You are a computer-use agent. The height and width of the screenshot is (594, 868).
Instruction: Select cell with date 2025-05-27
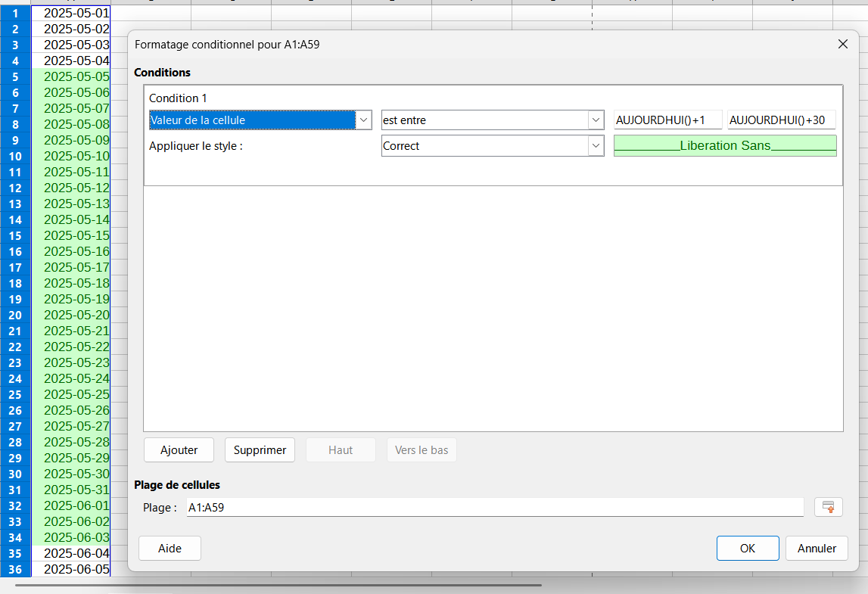[x=71, y=426]
